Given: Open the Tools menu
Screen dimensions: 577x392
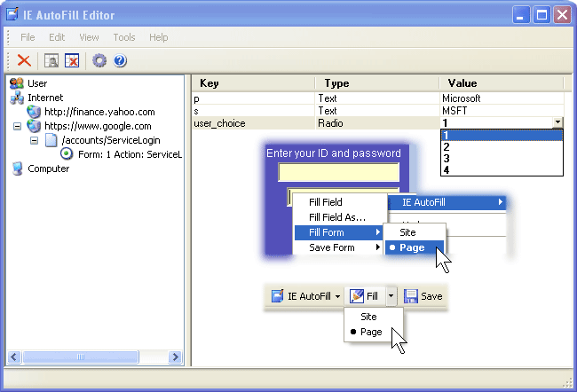Looking at the screenshot, I should pos(124,37).
